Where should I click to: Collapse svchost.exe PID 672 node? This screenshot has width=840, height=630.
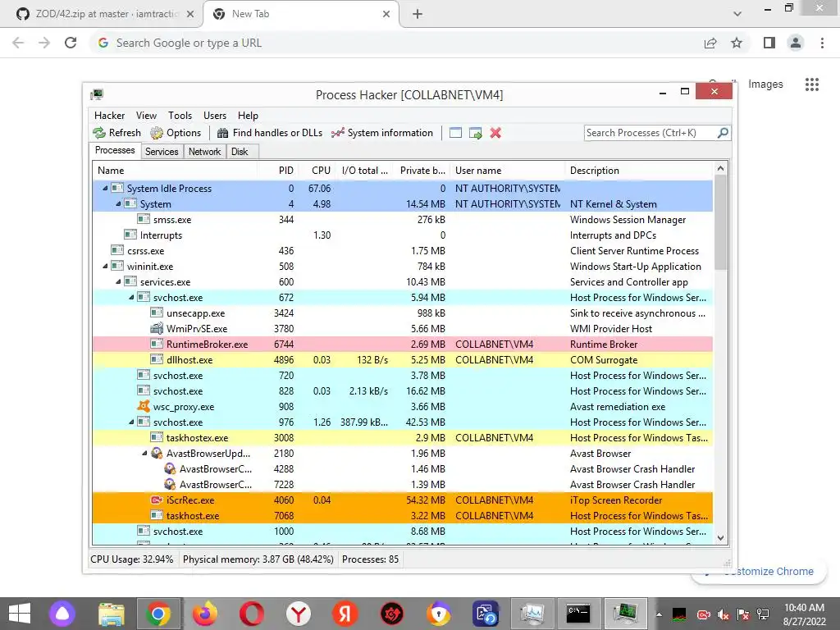(x=131, y=297)
